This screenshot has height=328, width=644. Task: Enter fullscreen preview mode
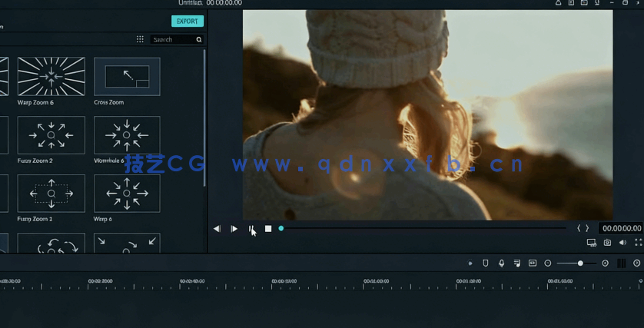[x=638, y=243]
